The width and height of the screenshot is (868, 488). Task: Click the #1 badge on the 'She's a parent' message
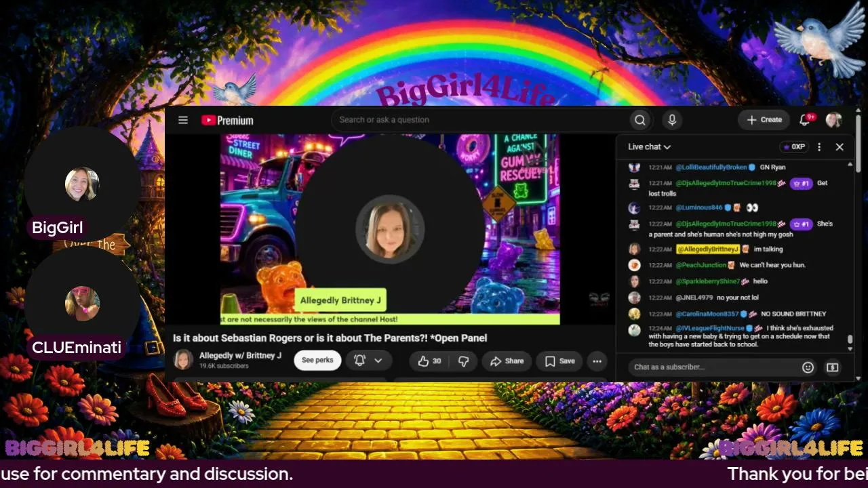(x=801, y=224)
